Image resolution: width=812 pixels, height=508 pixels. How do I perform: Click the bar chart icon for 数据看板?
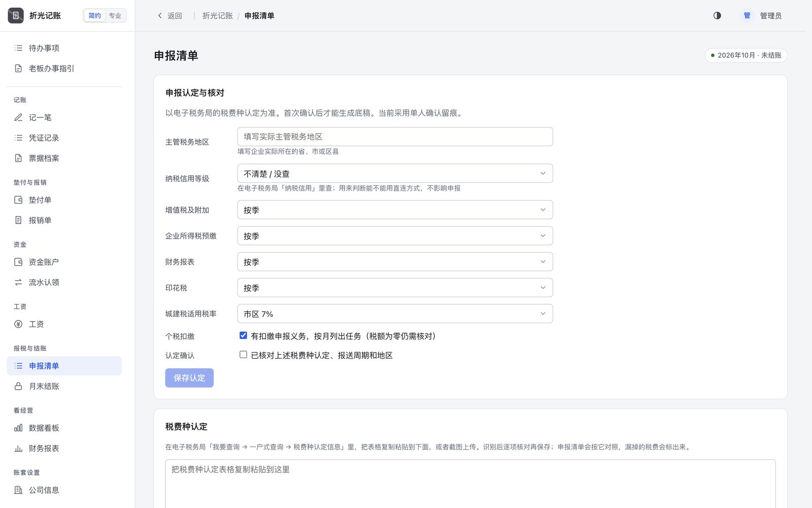18,428
